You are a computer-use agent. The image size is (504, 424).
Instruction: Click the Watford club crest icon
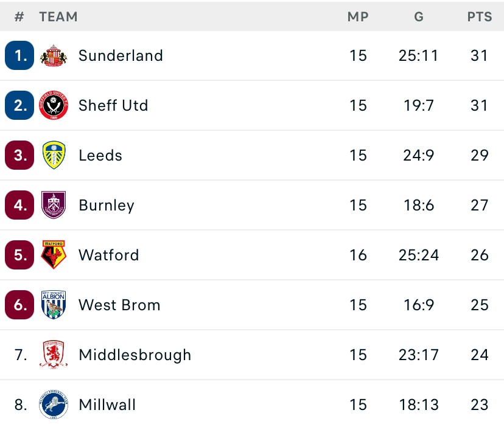click(54, 255)
